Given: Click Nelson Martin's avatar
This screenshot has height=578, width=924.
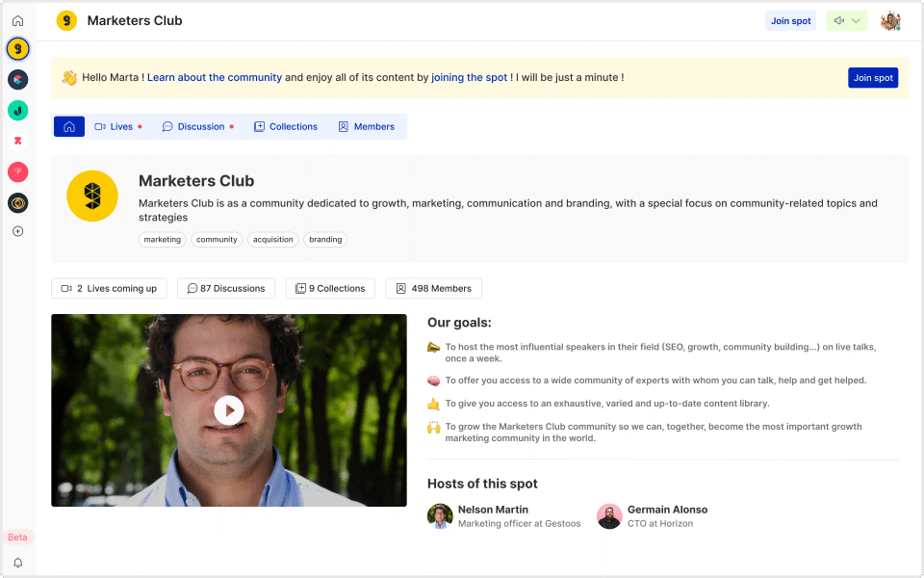Looking at the screenshot, I should 440,516.
